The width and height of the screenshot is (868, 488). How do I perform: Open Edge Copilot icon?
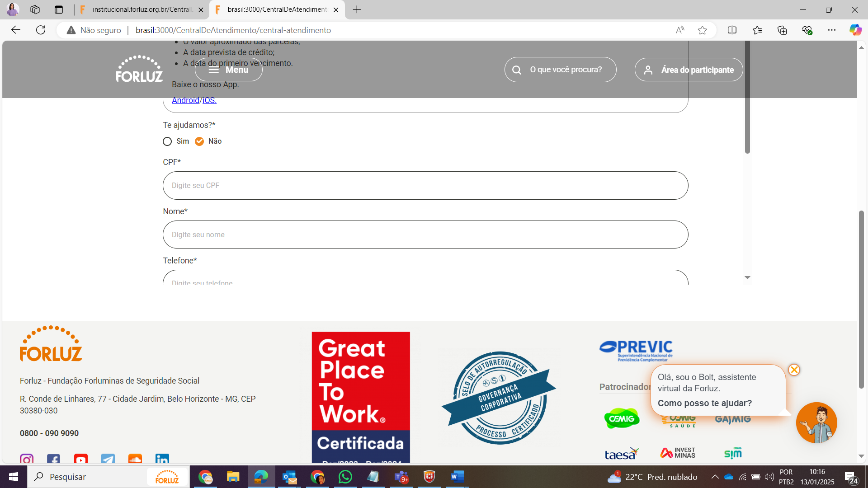(x=855, y=30)
